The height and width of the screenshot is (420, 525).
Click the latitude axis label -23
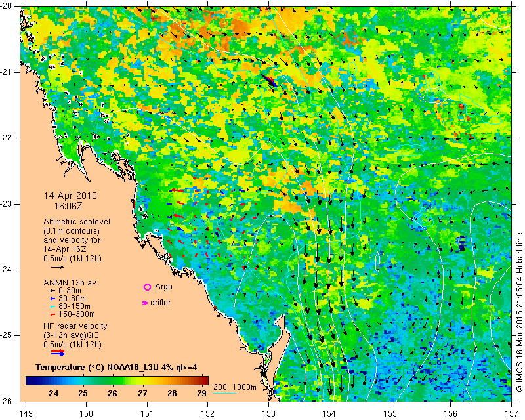click(7, 204)
